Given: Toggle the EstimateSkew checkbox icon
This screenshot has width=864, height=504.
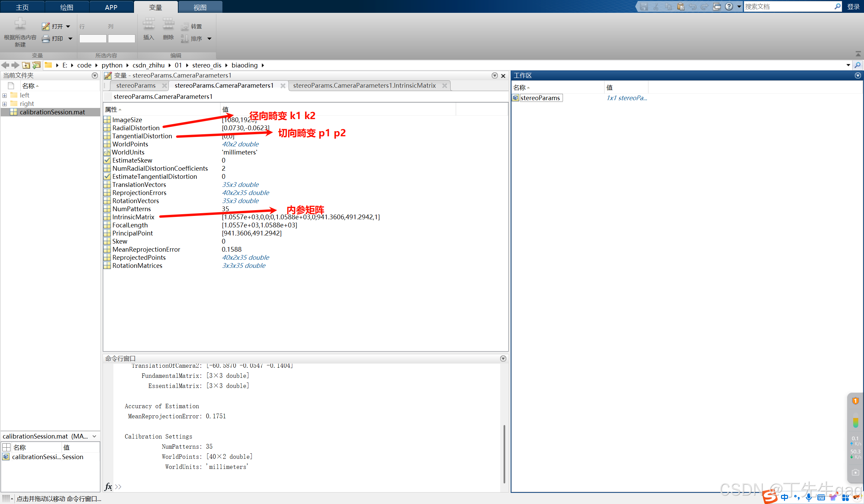Looking at the screenshot, I should (x=107, y=160).
